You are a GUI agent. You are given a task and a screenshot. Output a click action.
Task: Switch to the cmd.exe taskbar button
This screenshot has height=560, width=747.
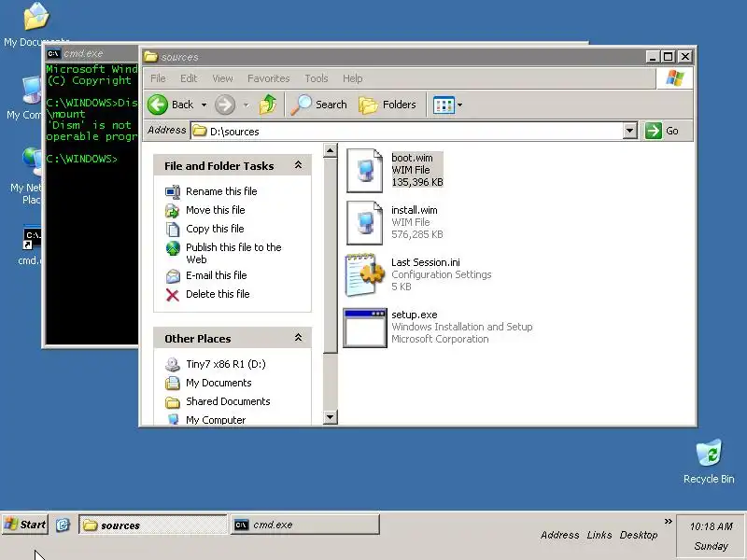[x=305, y=525]
